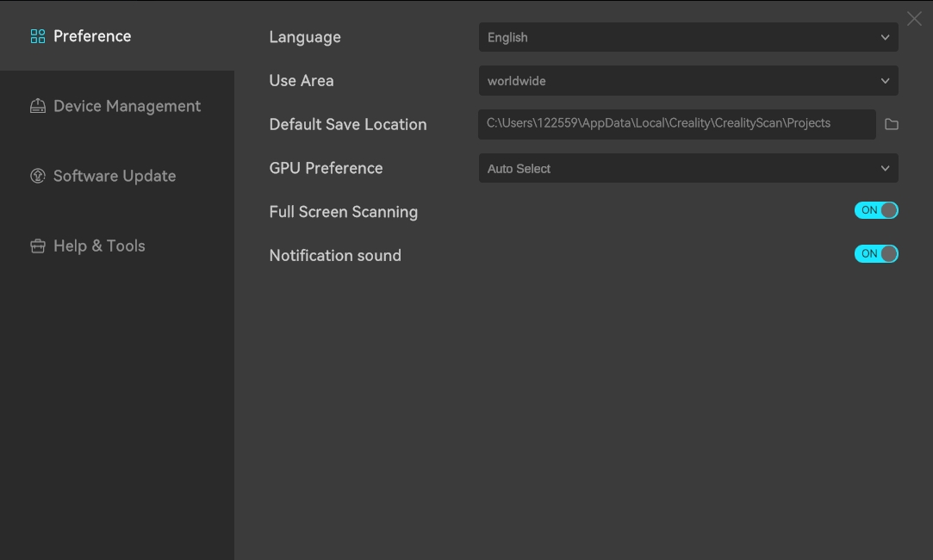Click the GPU Preference chevron arrow
The height and width of the screenshot is (560, 933).
[885, 168]
